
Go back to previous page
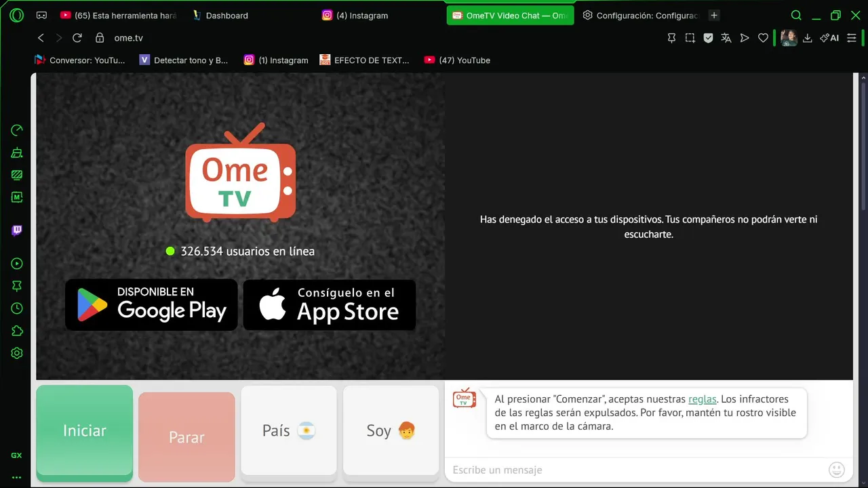point(41,38)
